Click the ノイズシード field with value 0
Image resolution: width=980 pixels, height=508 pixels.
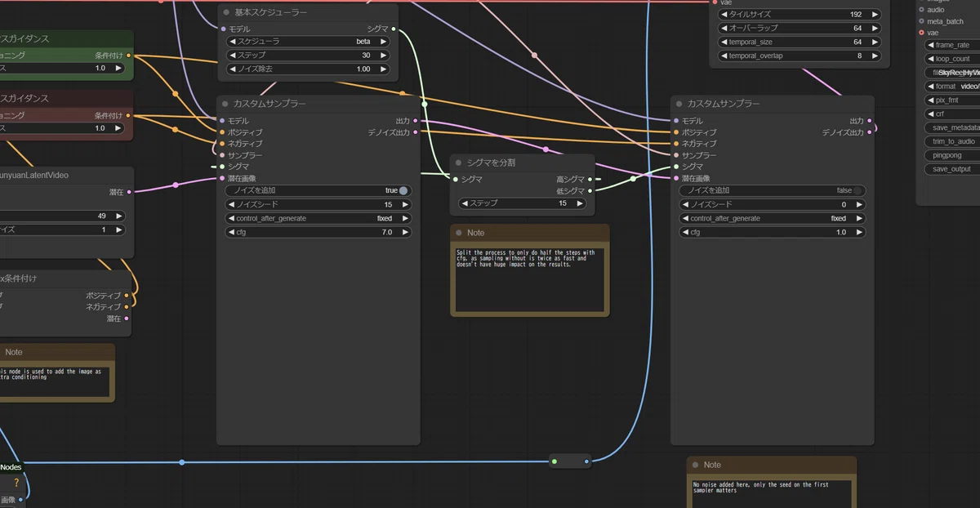pos(773,205)
